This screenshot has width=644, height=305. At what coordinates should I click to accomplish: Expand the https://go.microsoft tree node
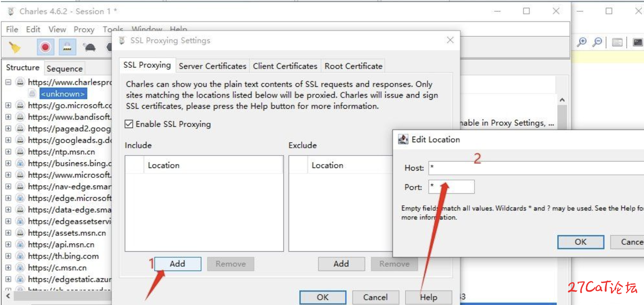[8, 105]
